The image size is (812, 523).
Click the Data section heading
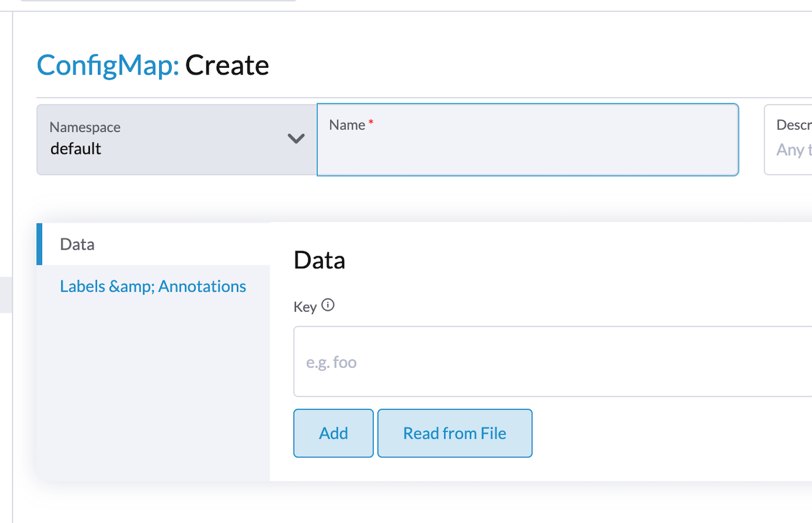(319, 260)
